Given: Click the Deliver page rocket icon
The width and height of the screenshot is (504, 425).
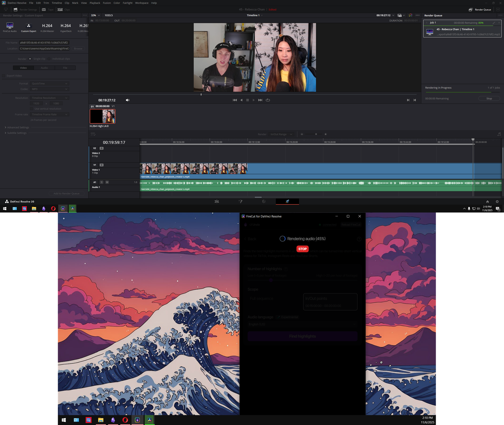Looking at the screenshot, I should point(287,201).
